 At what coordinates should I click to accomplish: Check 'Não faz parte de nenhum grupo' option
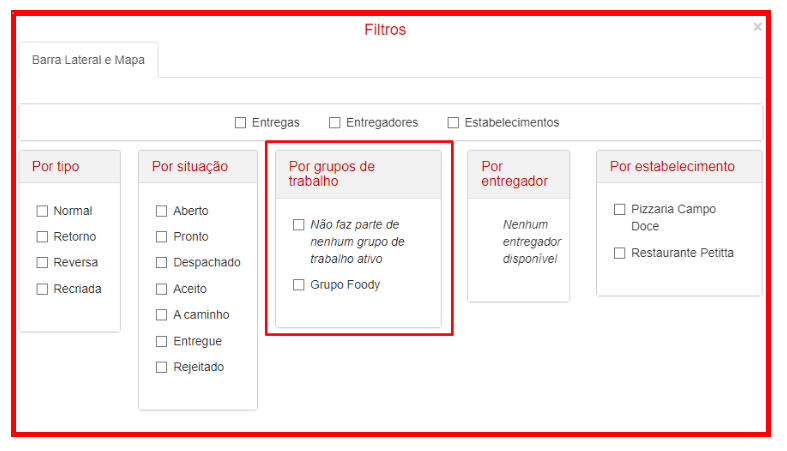299,225
